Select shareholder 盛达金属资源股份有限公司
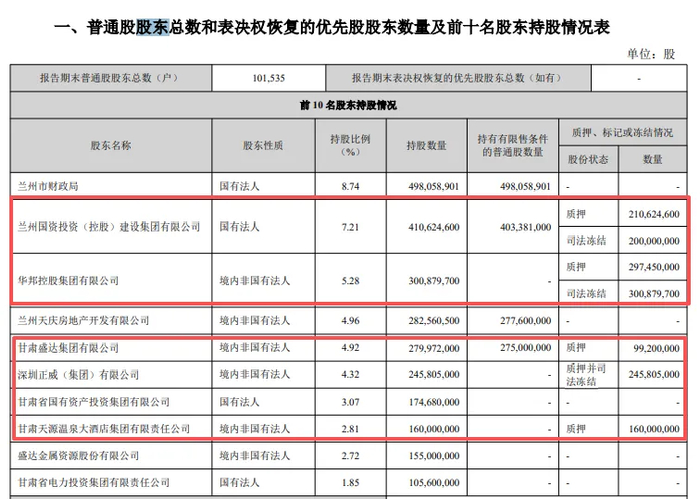Image resolution: width=700 pixels, height=499 pixels. coord(79,456)
